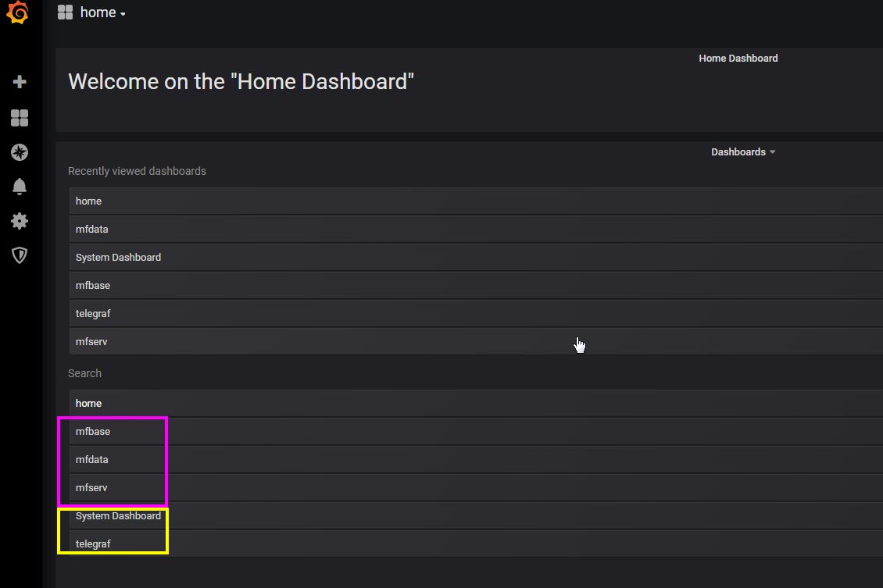Open the Configuration gear icon

(x=20, y=220)
